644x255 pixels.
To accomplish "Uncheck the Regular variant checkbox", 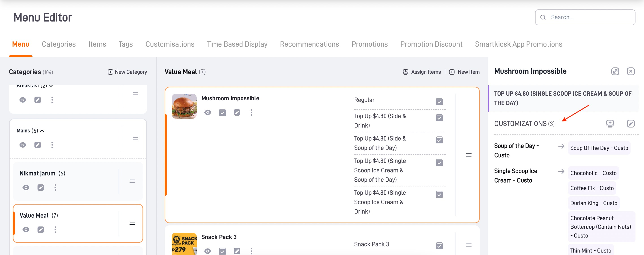I will 439,102.
